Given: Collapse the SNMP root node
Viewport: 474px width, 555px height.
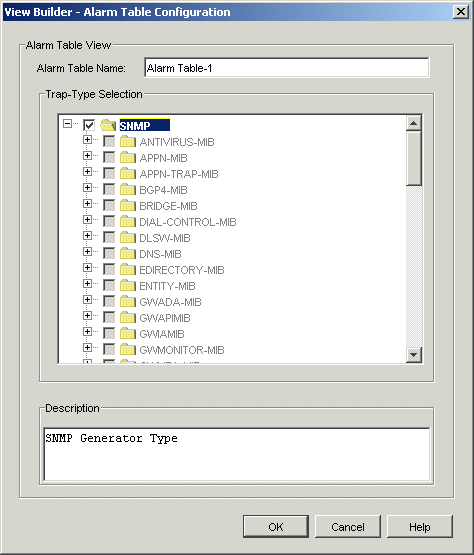Looking at the screenshot, I should 67,124.
